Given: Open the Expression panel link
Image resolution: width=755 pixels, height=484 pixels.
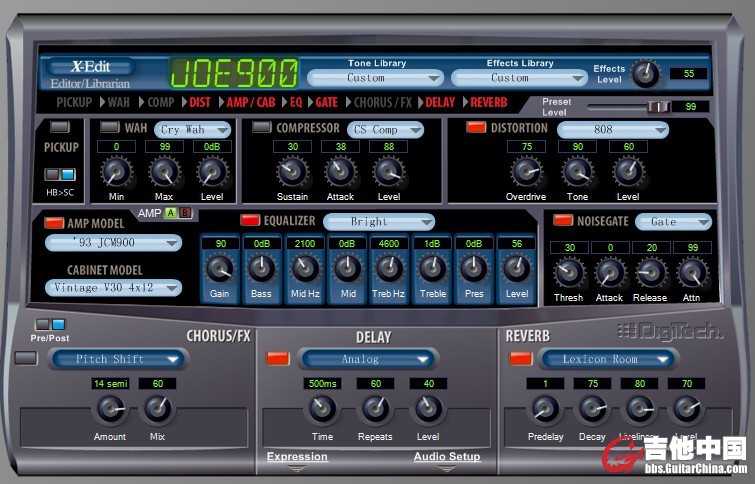Looking at the screenshot, I should [x=297, y=457].
